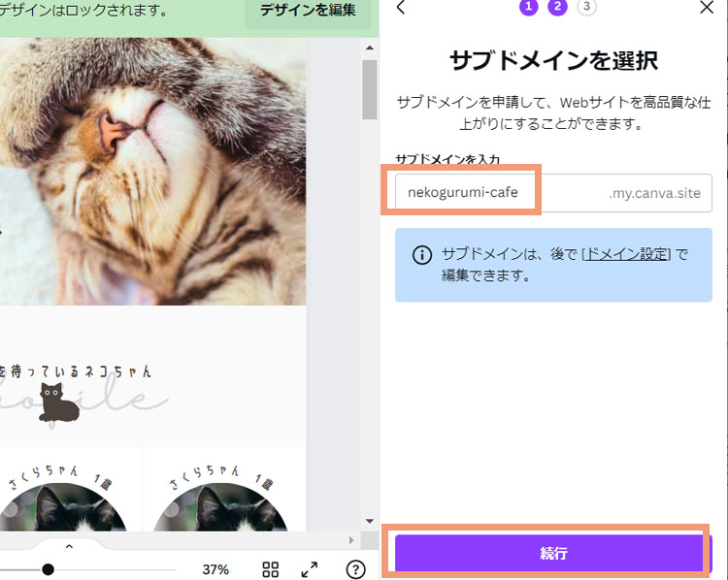Open the help question mark icon
Image resolution: width=728 pixels, height=580 pixels.
pos(355,569)
